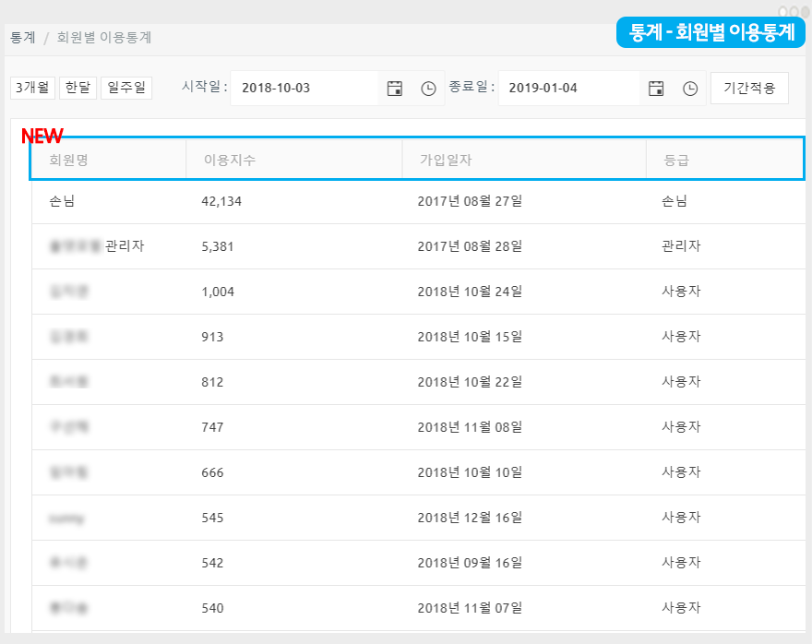Sort by 이용지수 column header
This screenshot has height=644, width=812.
click(x=230, y=161)
